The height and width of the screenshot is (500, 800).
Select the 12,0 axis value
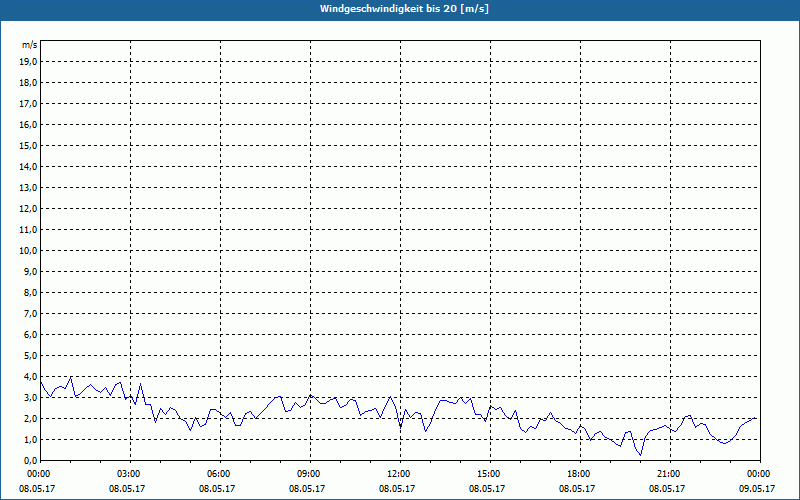click(30, 209)
